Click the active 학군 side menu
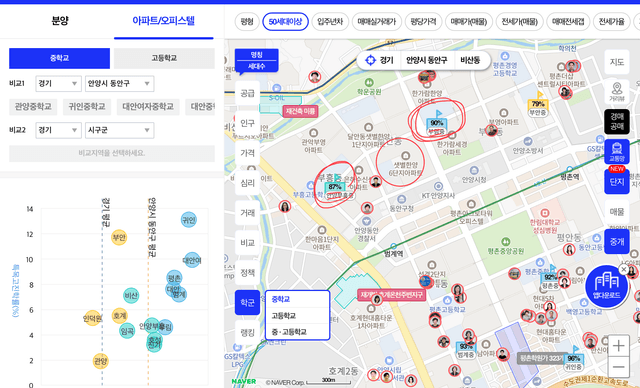This screenshot has width=640, height=388. click(247, 303)
